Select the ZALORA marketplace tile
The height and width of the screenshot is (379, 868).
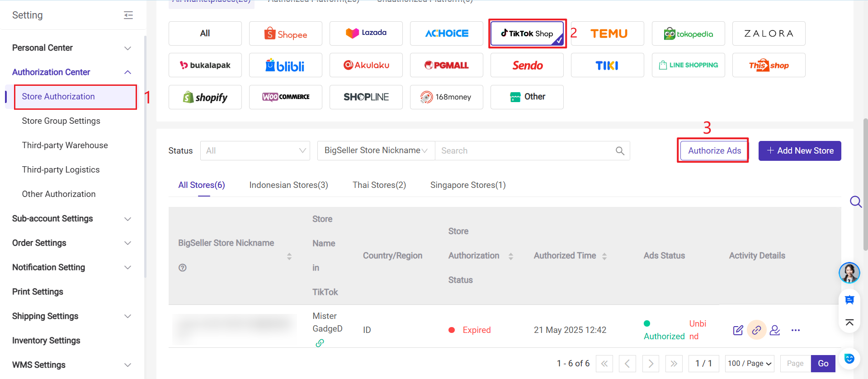point(769,33)
